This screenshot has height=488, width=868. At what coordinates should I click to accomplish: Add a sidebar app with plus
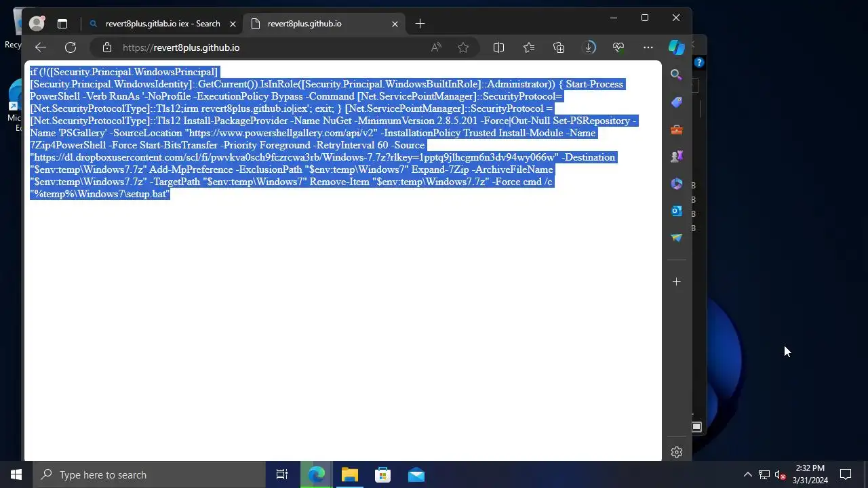676,281
